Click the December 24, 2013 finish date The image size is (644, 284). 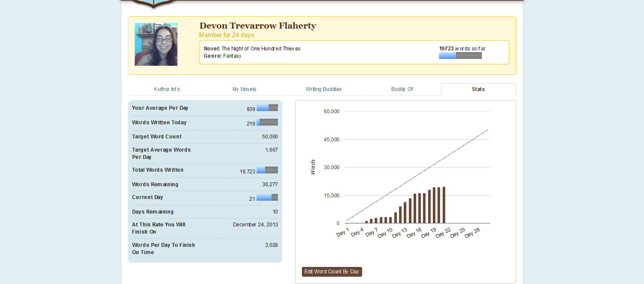(x=255, y=225)
